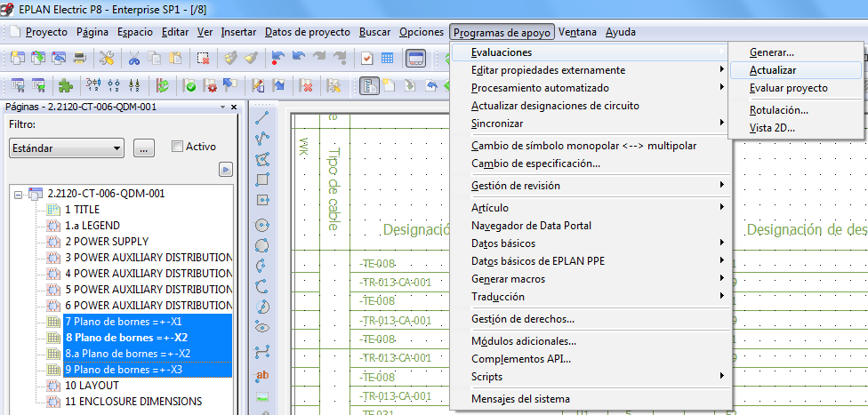Open the Páginas panel dropdown arrow
Screen dimensions: 868x415
(x=222, y=108)
